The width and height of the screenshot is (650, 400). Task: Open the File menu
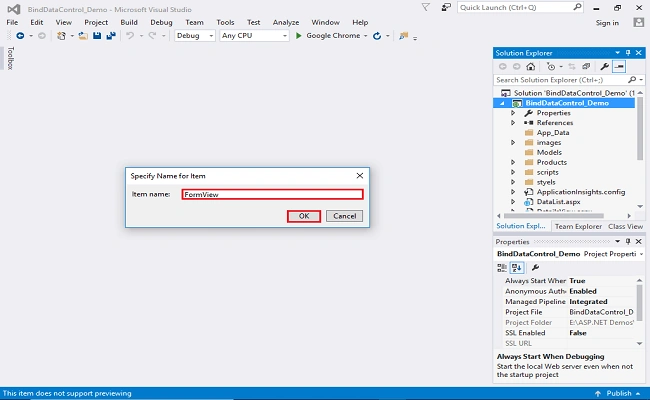(12, 22)
